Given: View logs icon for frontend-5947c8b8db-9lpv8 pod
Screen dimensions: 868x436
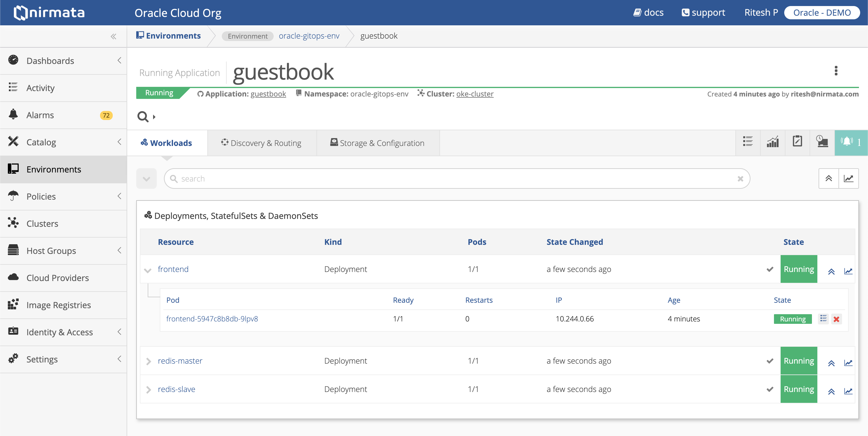Looking at the screenshot, I should (x=823, y=319).
